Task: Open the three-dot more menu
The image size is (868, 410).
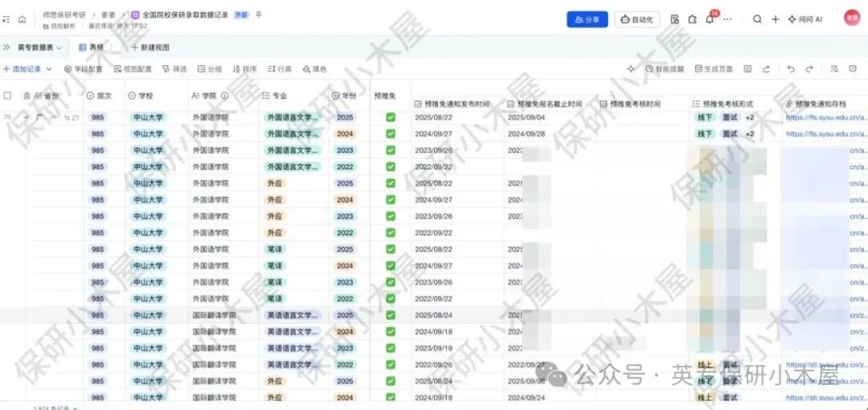Action: point(727,19)
